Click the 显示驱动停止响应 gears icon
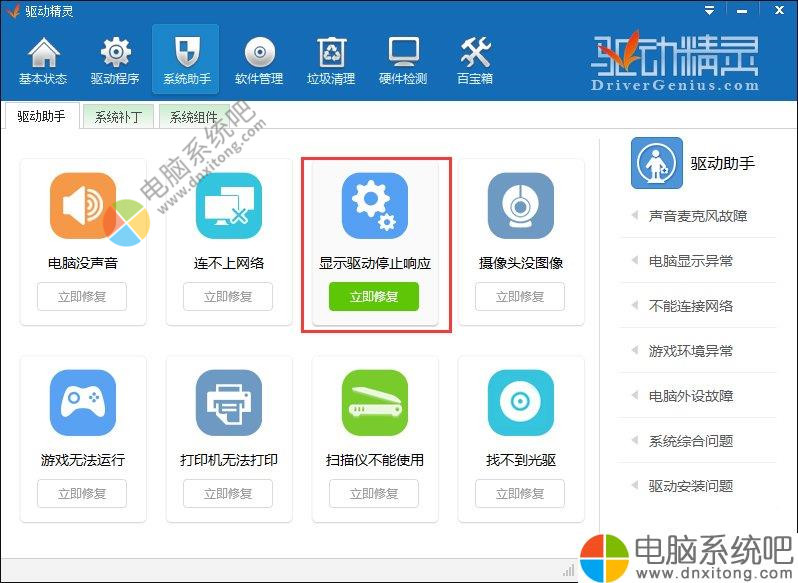798x583 pixels. pyautogui.click(x=375, y=206)
